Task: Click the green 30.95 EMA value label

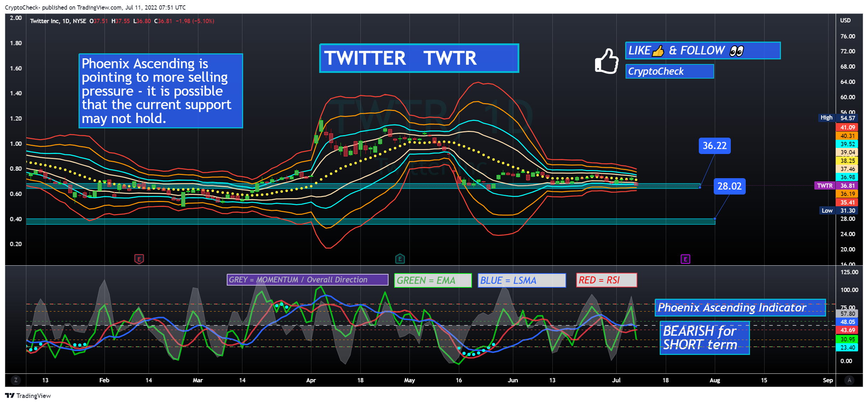Action: pyautogui.click(x=847, y=339)
